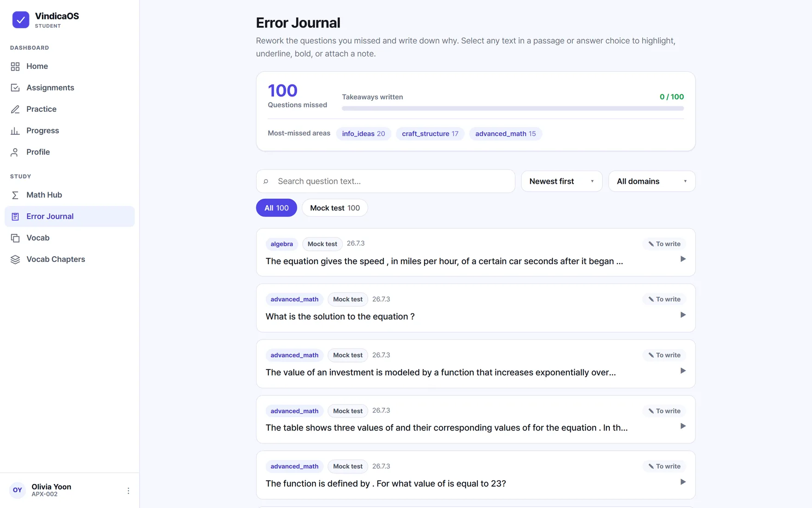Click the advanced_math 15 most-missed chip
Viewport: 812px width, 508px height.
[x=506, y=134]
